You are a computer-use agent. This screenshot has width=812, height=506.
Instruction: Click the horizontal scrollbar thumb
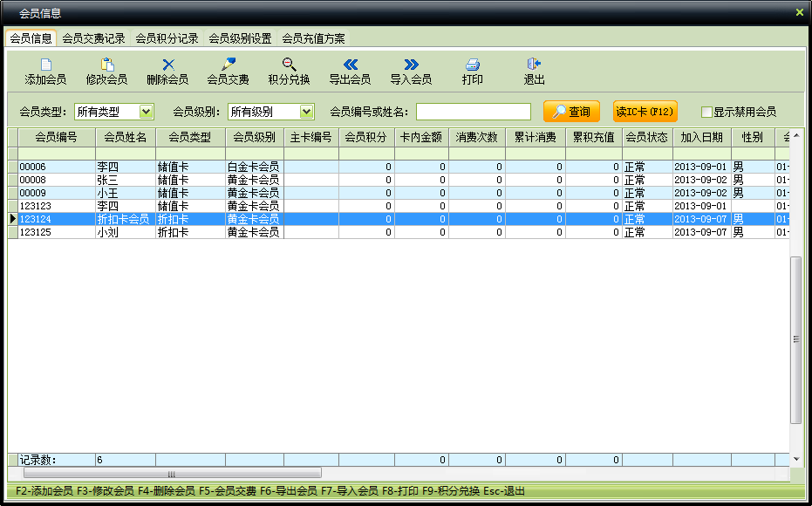[x=172, y=473]
